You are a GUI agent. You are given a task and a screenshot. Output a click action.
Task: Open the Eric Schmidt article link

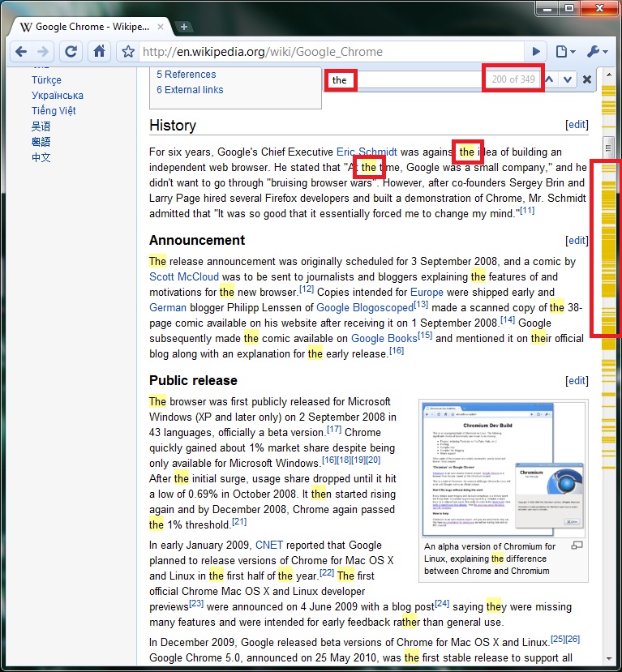click(x=367, y=152)
